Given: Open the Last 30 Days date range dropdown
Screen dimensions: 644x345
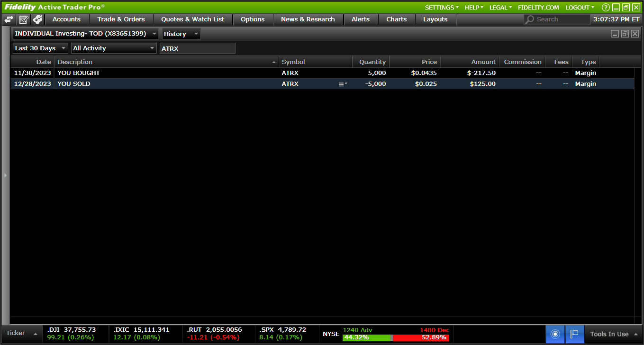Looking at the screenshot, I should point(40,48).
